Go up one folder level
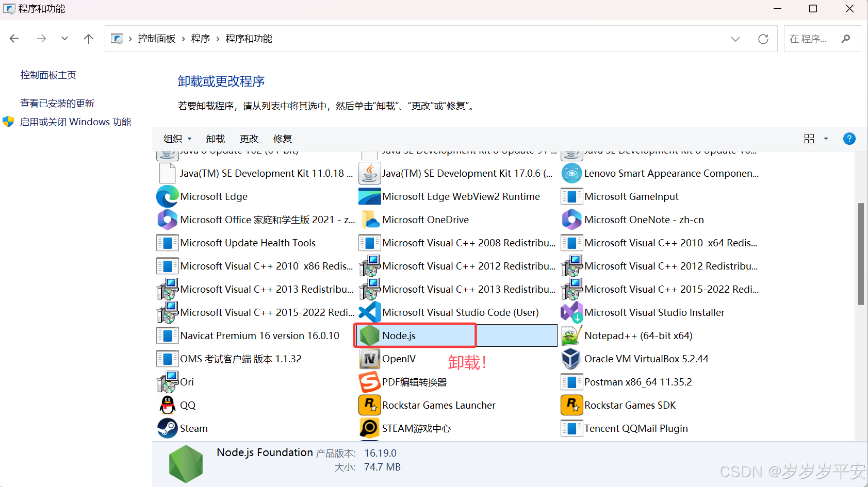 (89, 39)
